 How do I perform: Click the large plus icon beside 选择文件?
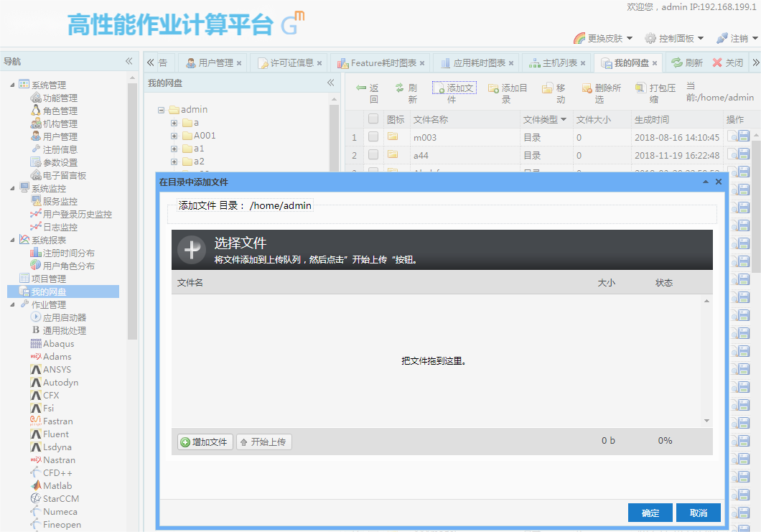coord(192,250)
